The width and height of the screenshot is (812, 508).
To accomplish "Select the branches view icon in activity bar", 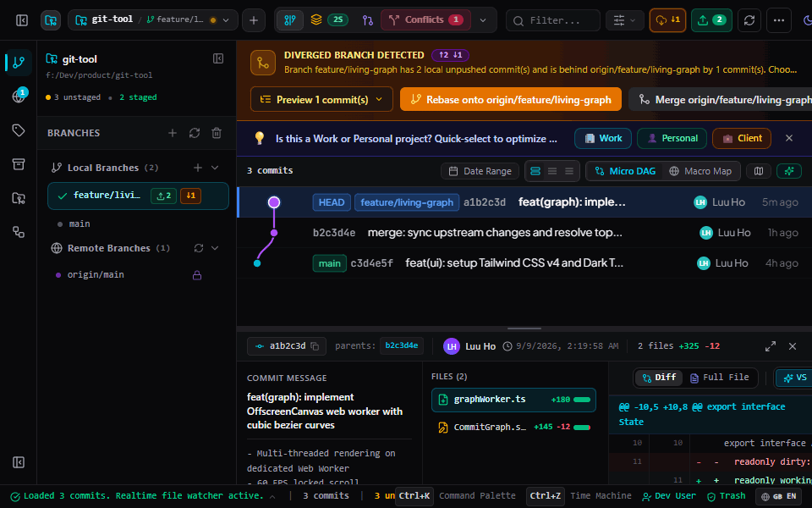I will pyautogui.click(x=19, y=63).
